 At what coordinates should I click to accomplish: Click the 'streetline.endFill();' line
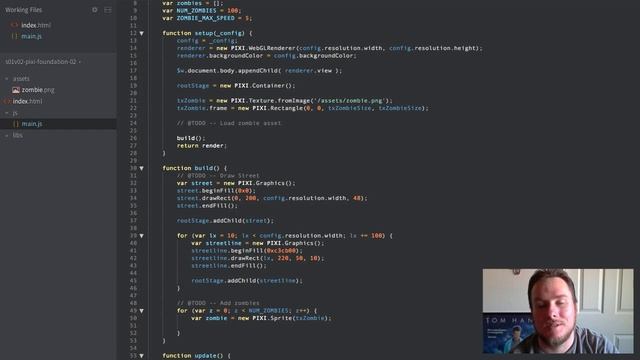(229, 266)
